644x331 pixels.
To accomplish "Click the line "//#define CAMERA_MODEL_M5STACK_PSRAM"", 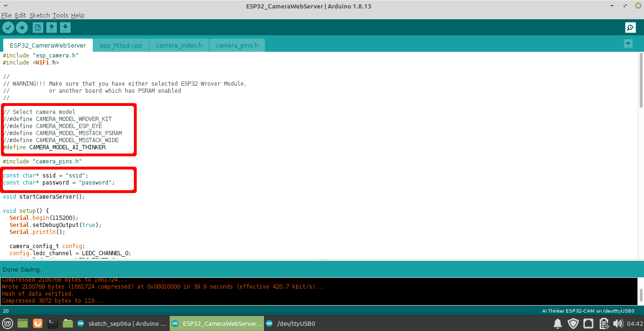I will 62,133.
